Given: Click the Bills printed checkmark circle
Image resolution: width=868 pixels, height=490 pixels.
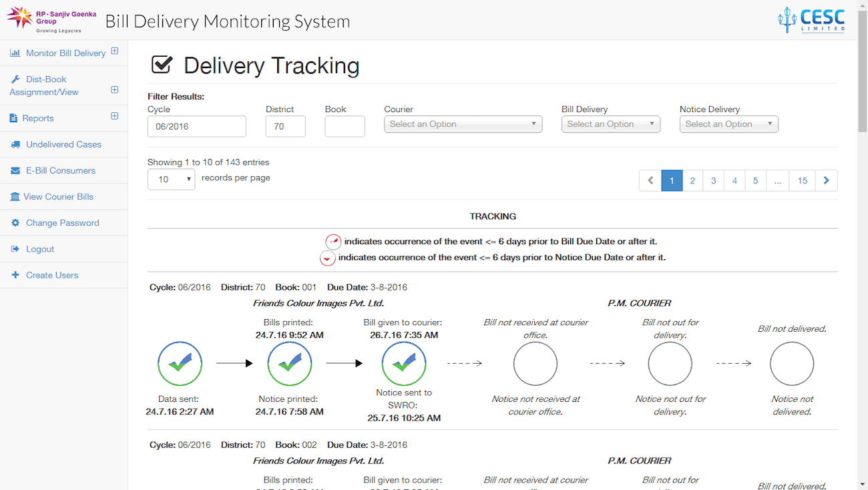Looking at the screenshot, I should pos(289,364).
